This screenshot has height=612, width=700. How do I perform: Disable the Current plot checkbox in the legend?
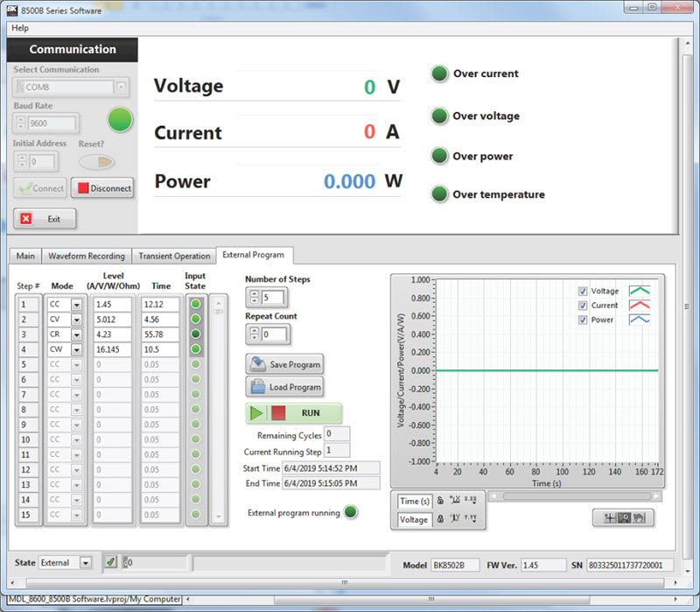pos(581,306)
